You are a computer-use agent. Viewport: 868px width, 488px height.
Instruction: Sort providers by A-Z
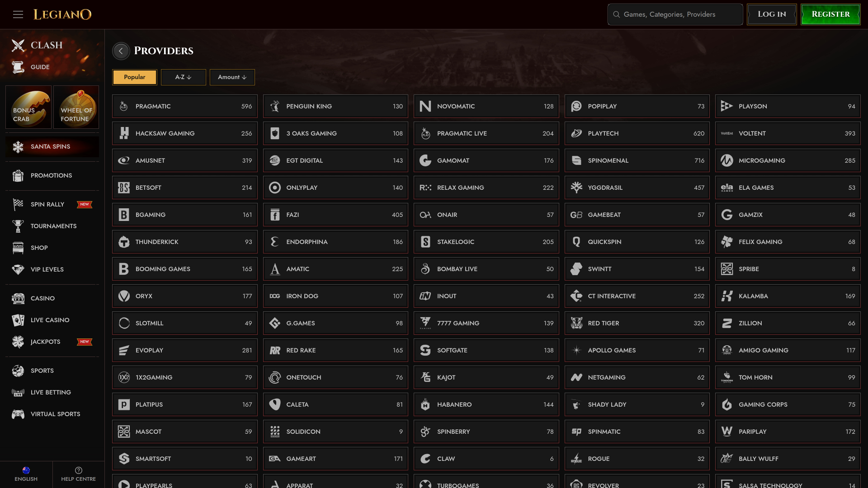[183, 77]
